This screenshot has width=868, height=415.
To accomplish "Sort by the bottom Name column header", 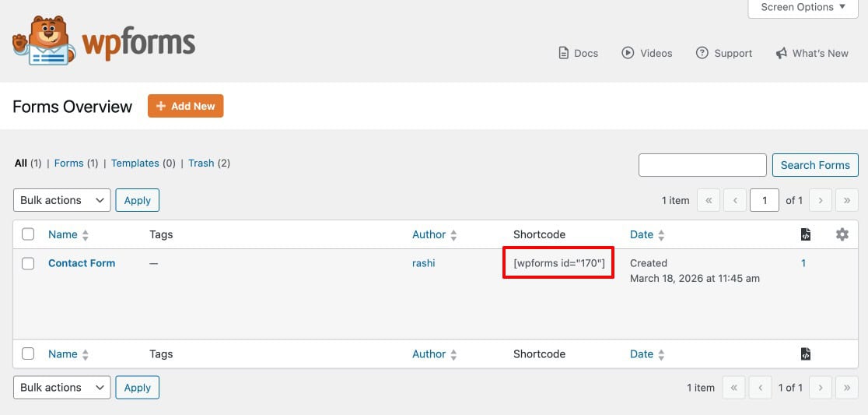I will 62,354.
